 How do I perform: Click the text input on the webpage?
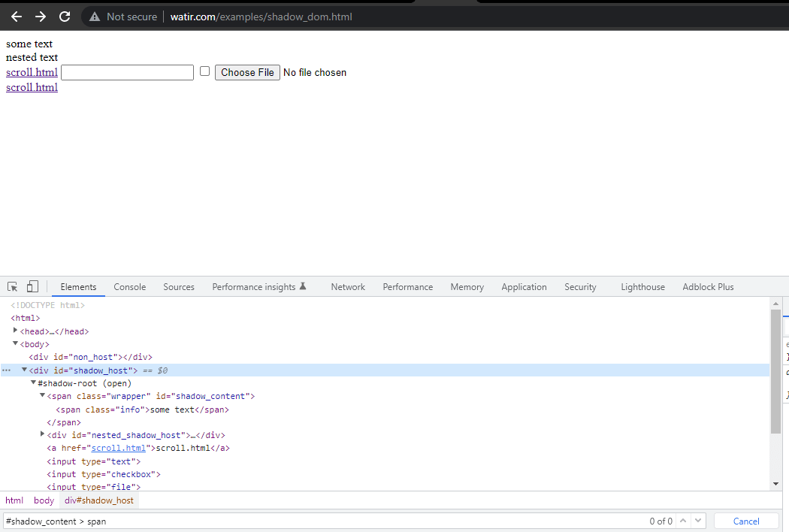pos(128,72)
